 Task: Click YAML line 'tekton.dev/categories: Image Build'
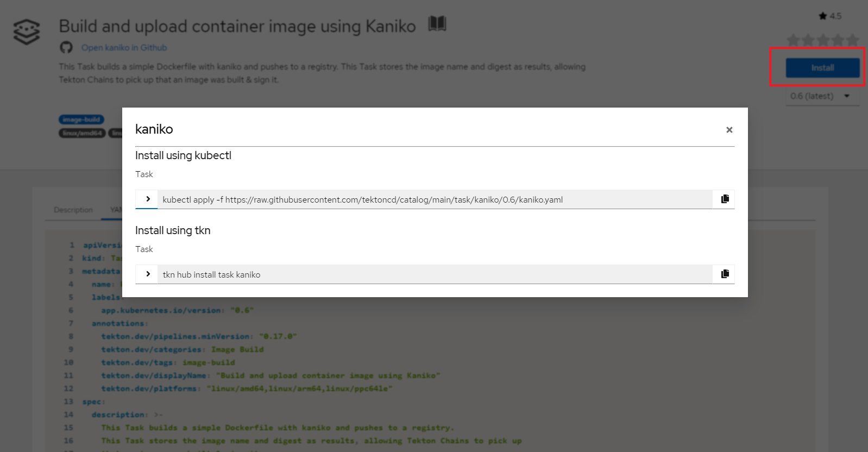click(182, 349)
